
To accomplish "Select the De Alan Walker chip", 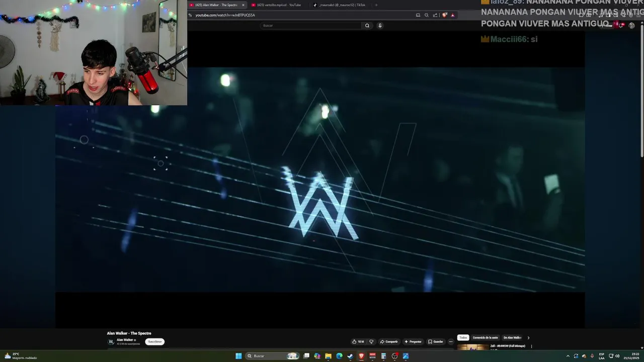I will coord(512,337).
